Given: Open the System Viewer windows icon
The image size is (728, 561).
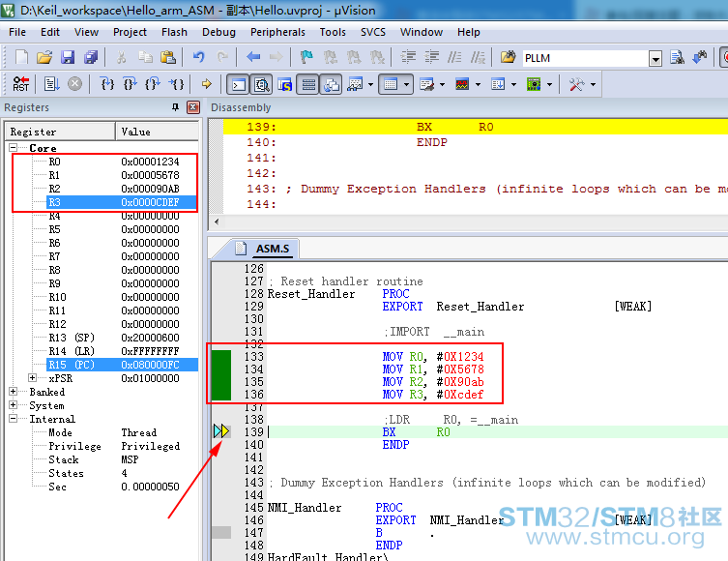Looking at the screenshot, I should 534,84.
